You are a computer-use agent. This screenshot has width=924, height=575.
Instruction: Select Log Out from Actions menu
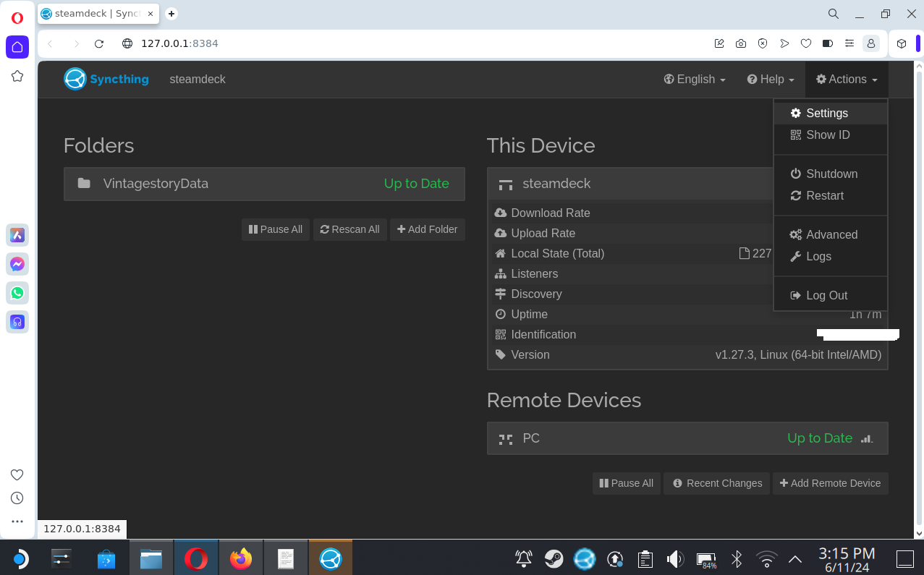pos(826,296)
